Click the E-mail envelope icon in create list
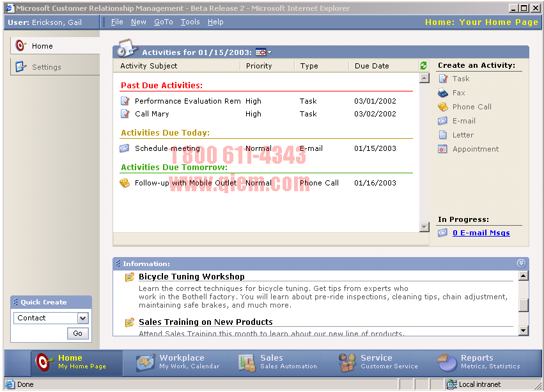Screen dimensions: 544x392 [443, 121]
